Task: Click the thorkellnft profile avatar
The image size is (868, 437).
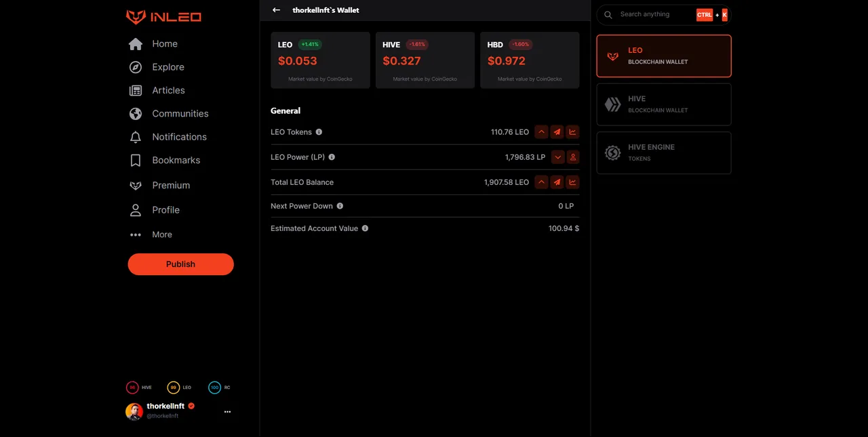Action: (134, 411)
